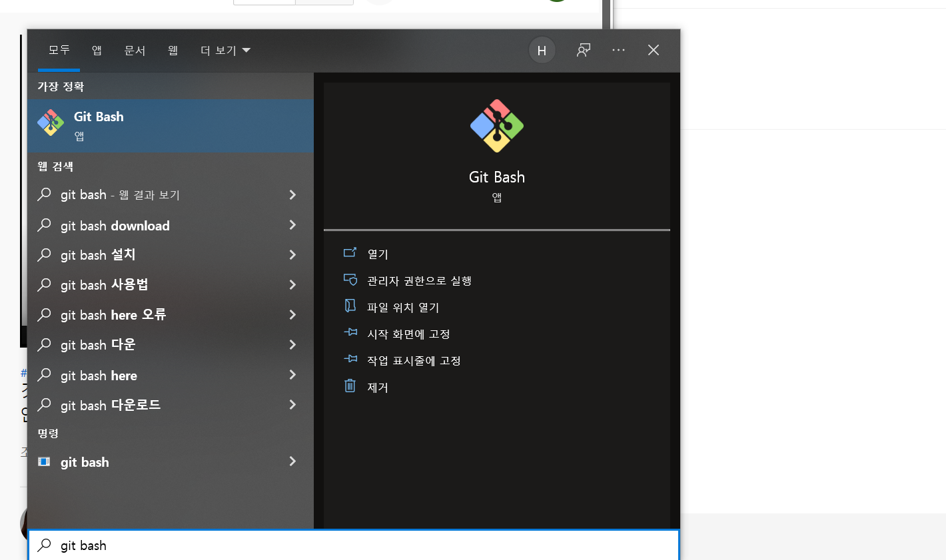This screenshot has height=560, width=946.
Task: Expand arrow for 'git bash 다운'
Action: (292, 344)
